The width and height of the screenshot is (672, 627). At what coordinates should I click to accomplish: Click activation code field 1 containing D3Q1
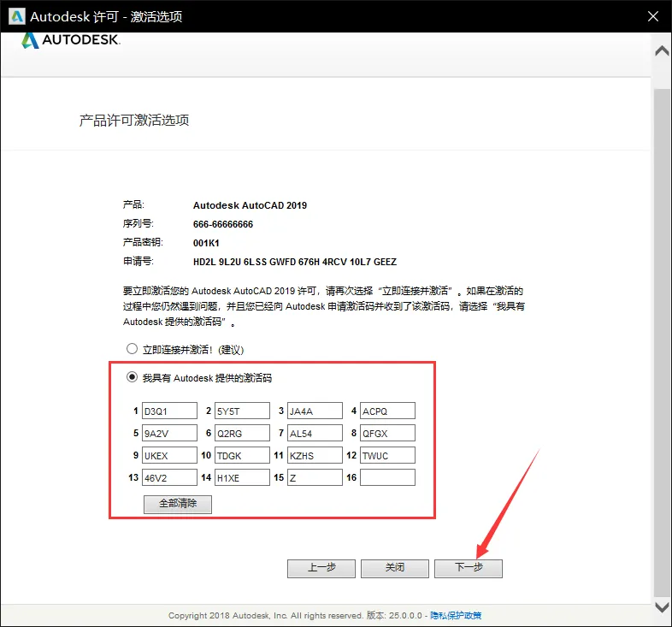tap(169, 411)
